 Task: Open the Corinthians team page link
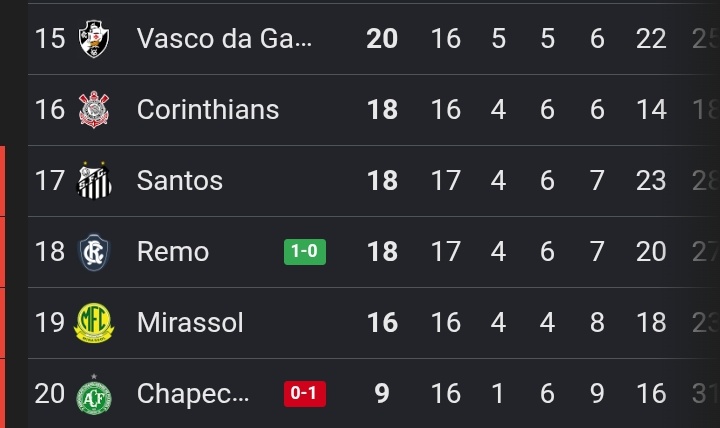[x=208, y=110]
